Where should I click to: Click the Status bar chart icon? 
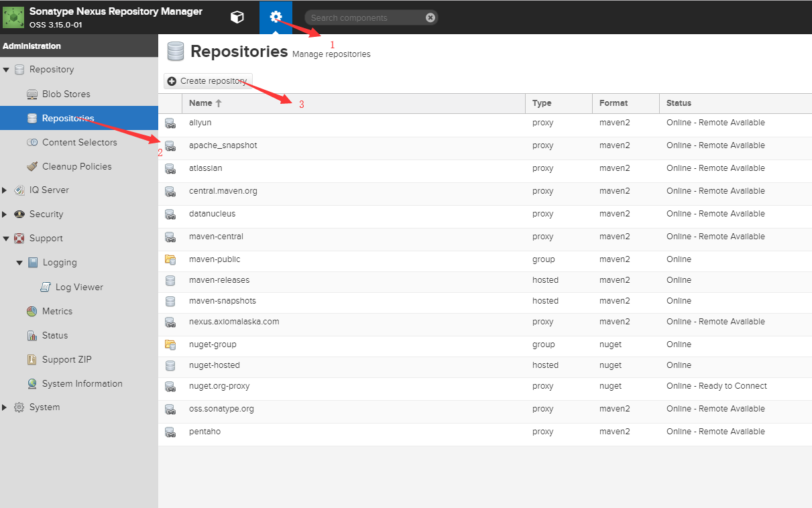pyautogui.click(x=32, y=335)
